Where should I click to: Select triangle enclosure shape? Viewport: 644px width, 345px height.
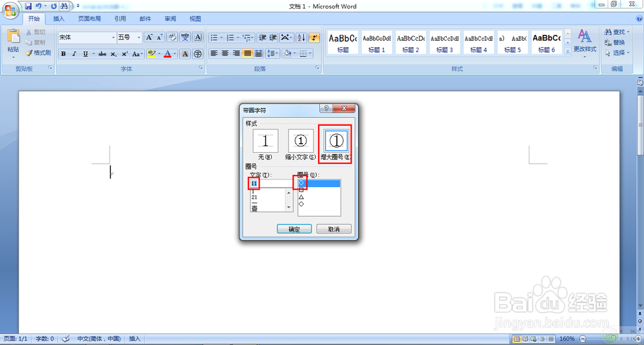(301, 197)
